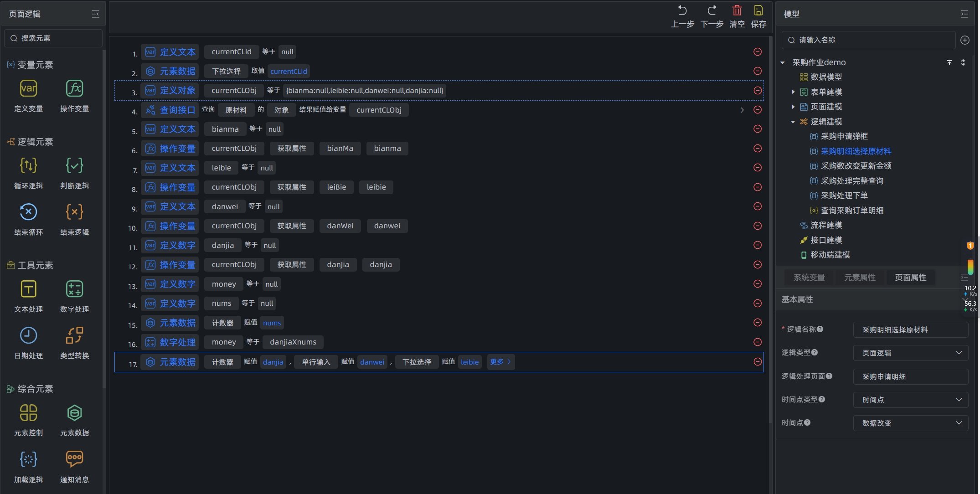Click the leibie value link in step 17
This screenshot has width=980, height=494.
[x=469, y=362]
